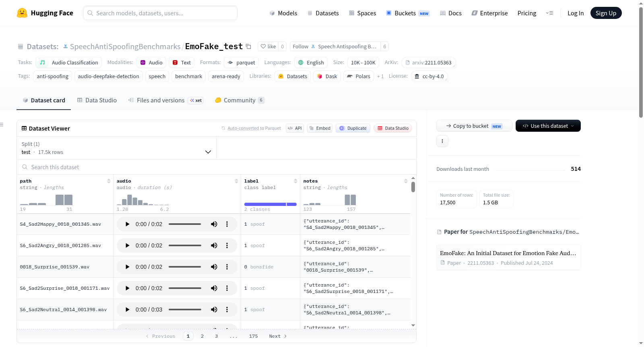Sort by the audio column
The image size is (644, 347).
(236, 181)
